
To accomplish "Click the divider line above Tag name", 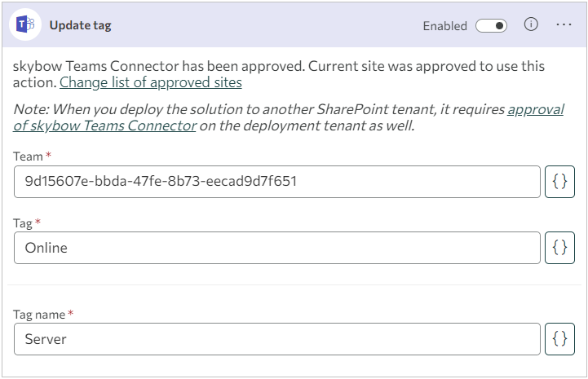I will 294,285.
